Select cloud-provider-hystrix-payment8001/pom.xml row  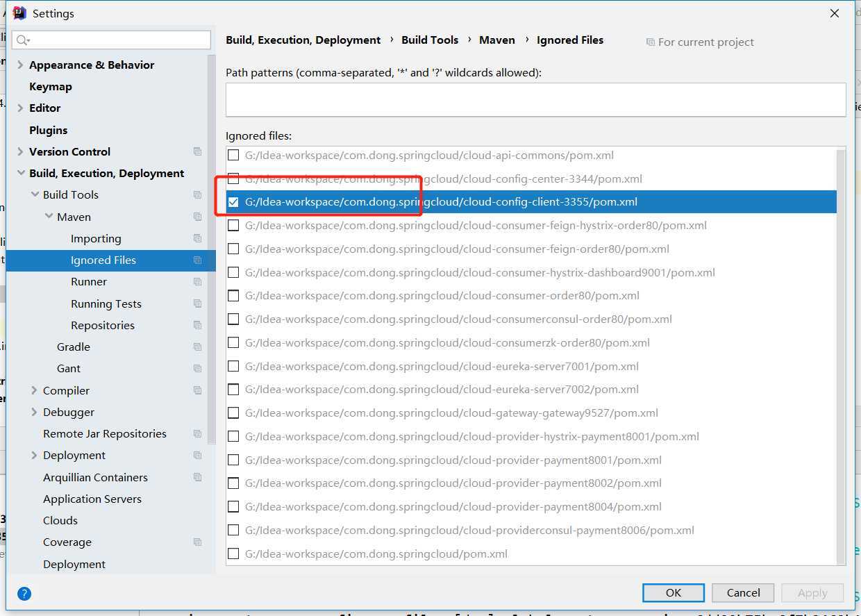tap(531, 436)
